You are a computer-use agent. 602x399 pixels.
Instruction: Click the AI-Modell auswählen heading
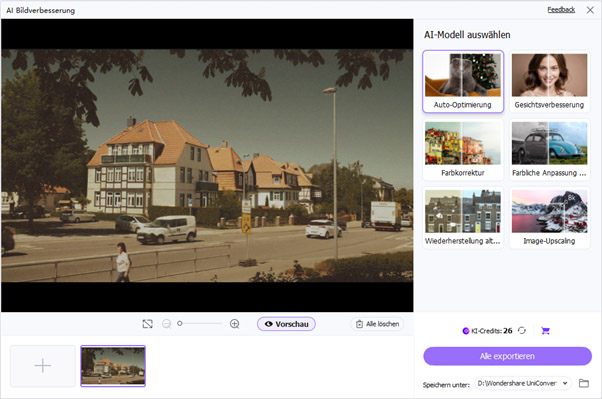pos(467,35)
